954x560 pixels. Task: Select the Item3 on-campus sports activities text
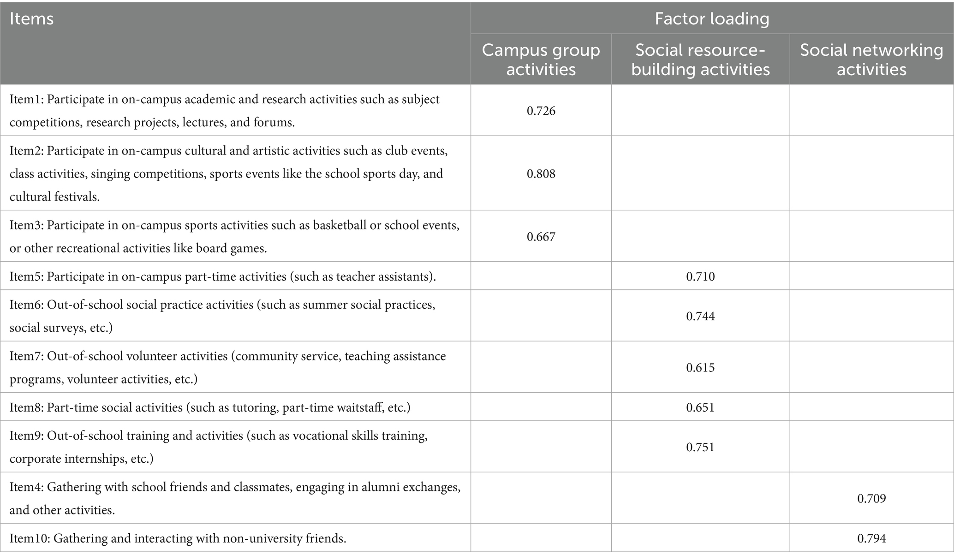234,236
